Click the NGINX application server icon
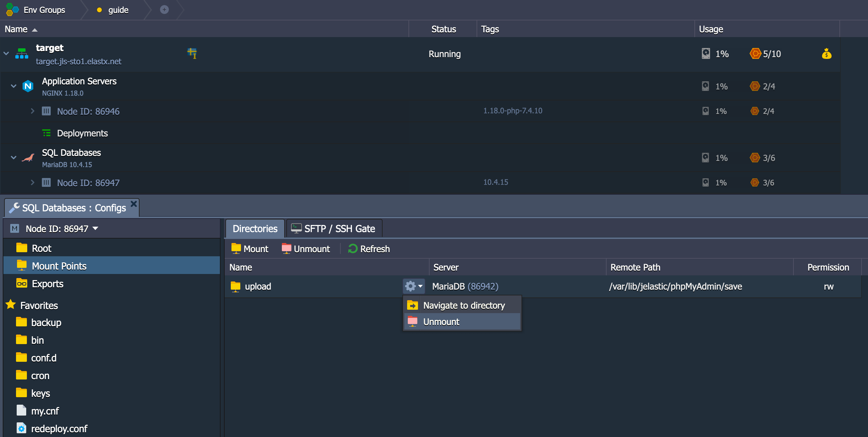 28,86
